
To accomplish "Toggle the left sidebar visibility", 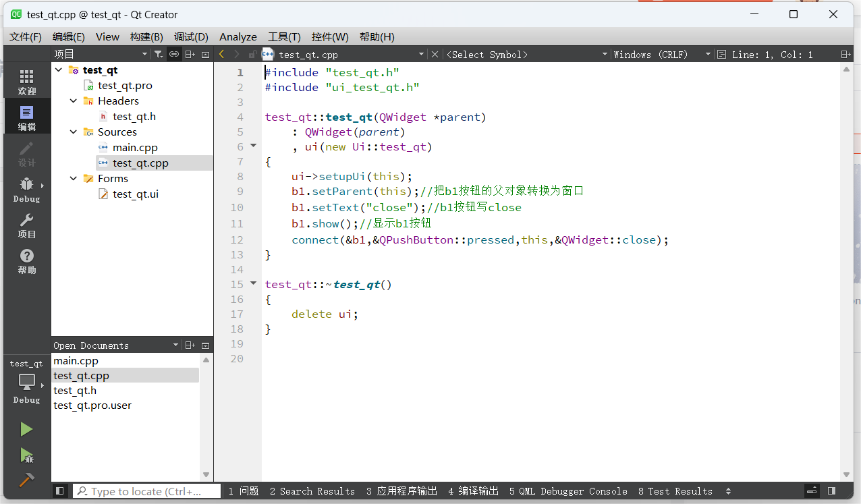I will [x=60, y=491].
